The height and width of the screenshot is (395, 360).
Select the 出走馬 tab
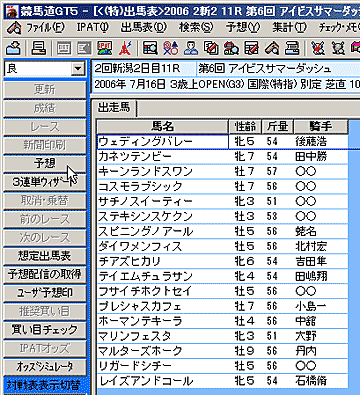(x=114, y=108)
